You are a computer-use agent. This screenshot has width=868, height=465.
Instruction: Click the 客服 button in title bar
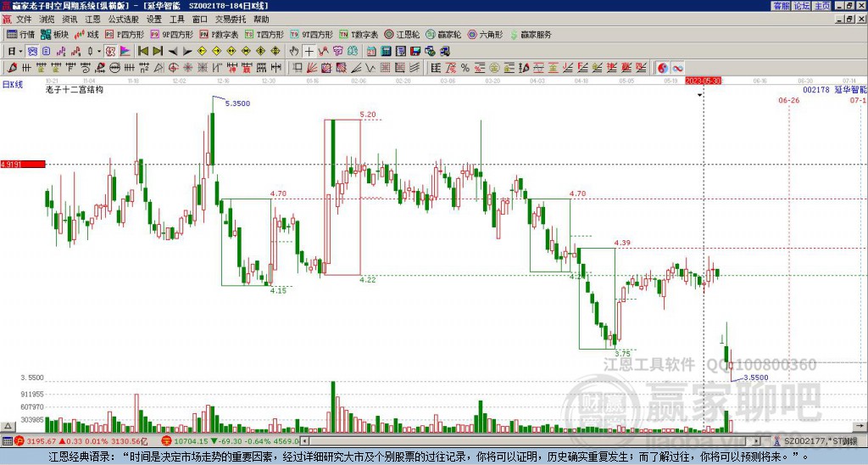[781, 6]
